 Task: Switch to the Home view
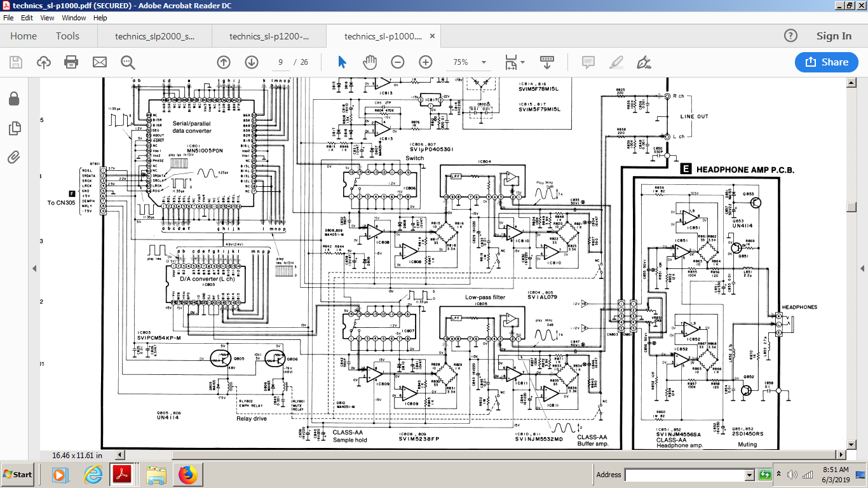tap(24, 36)
